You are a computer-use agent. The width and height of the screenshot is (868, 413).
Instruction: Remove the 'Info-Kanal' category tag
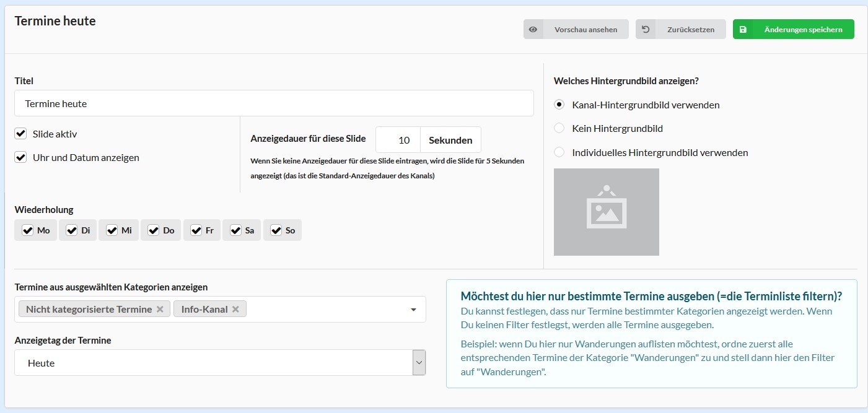tap(235, 309)
